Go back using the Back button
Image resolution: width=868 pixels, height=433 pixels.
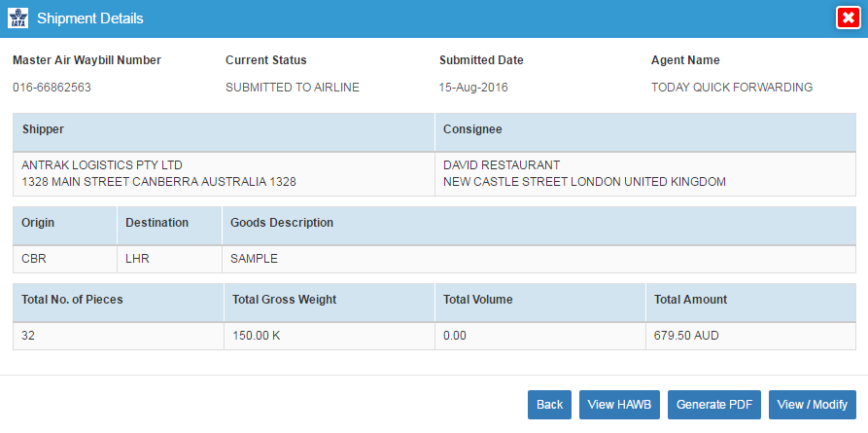550,405
